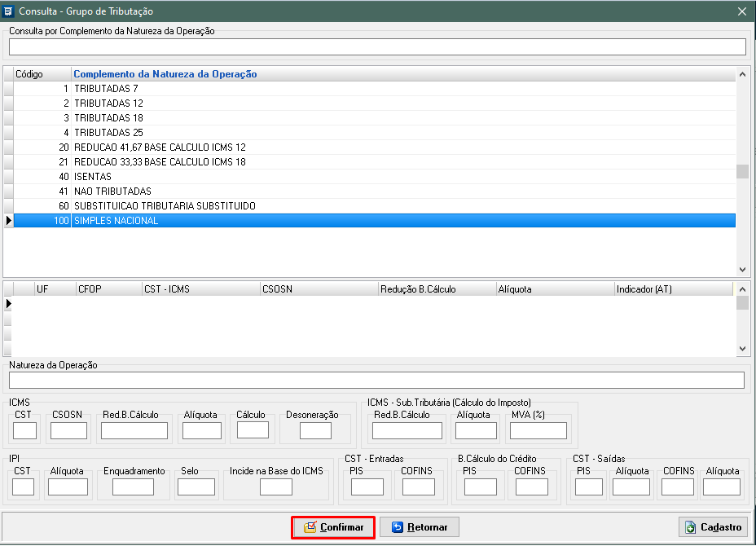Click the window title bar icon
Screen dimensions: 756x546
coord(9,11)
